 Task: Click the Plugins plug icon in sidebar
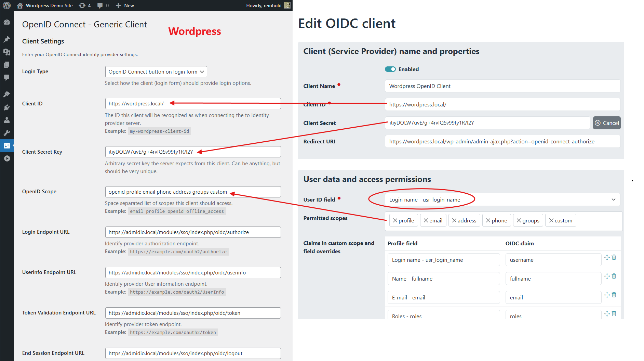pyautogui.click(x=7, y=107)
